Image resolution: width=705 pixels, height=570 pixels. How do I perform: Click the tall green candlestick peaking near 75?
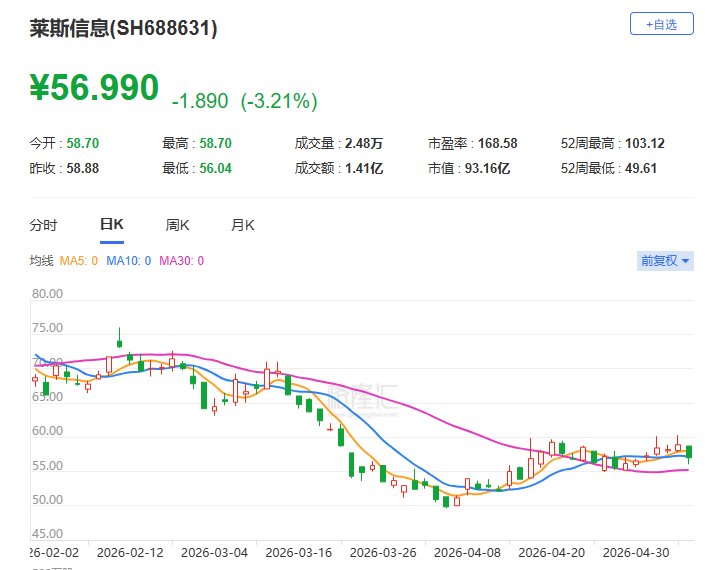point(119,338)
